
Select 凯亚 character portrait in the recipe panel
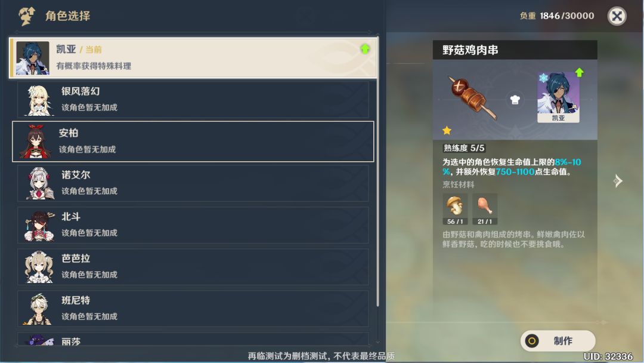pyautogui.click(x=558, y=97)
